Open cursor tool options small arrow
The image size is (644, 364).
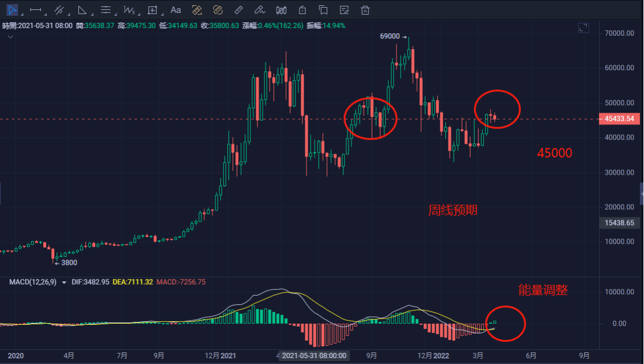pos(22,15)
